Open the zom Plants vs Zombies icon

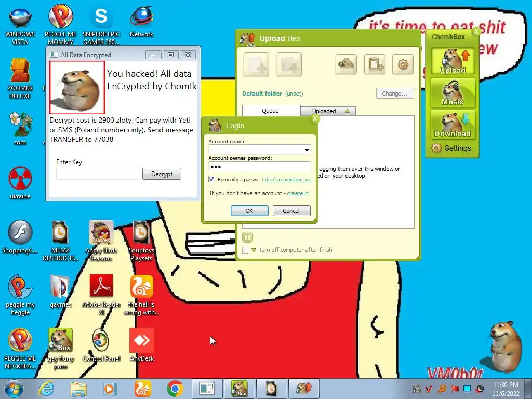click(x=20, y=129)
